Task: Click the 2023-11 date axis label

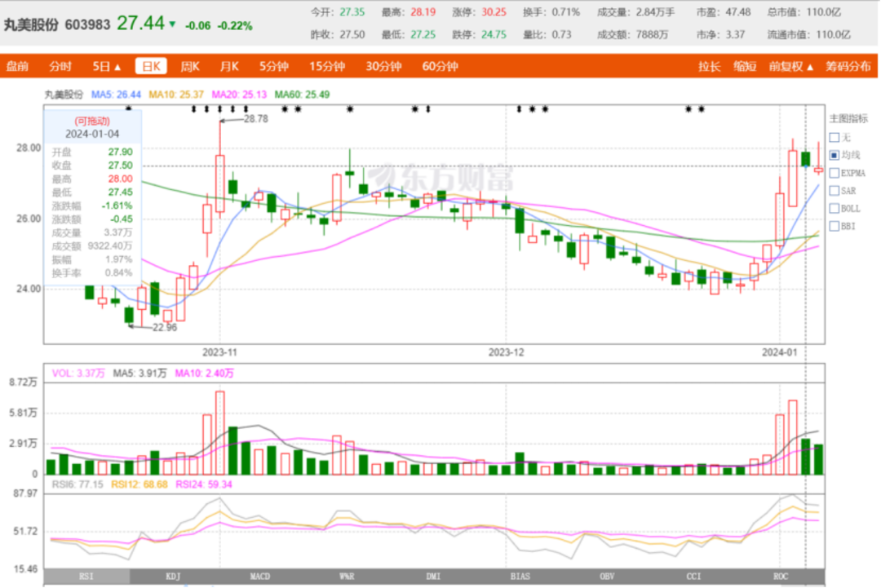Action: [x=219, y=352]
